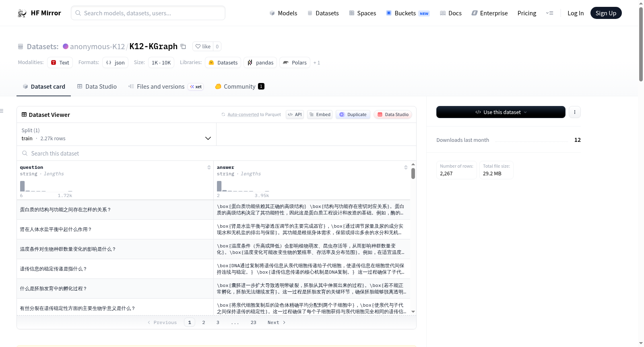Jump to page 23 of the dataset
Image resolution: width=644 pixels, height=347 pixels.
click(253, 322)
